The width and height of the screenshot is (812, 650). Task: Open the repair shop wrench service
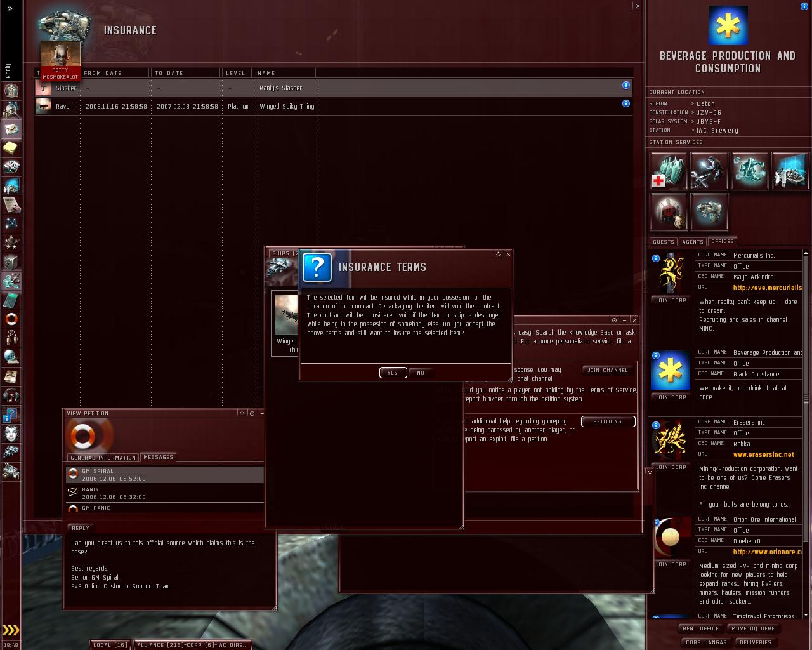point(709,170)
